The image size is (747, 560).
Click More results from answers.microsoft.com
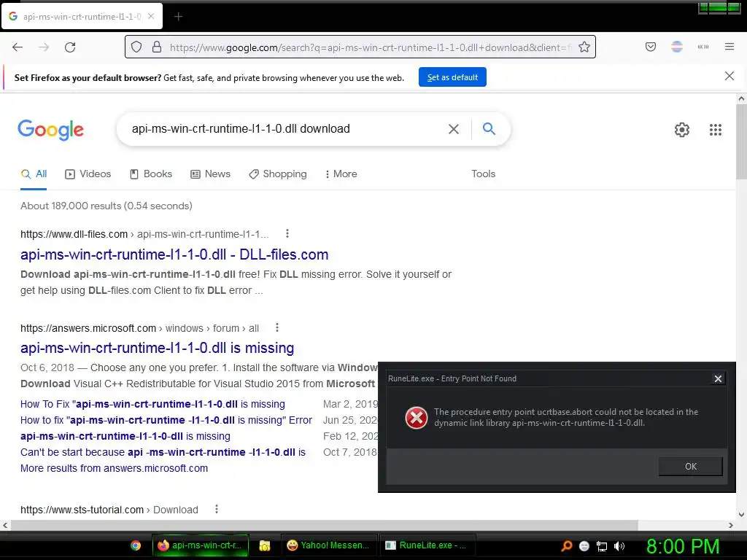pos(115,469)
